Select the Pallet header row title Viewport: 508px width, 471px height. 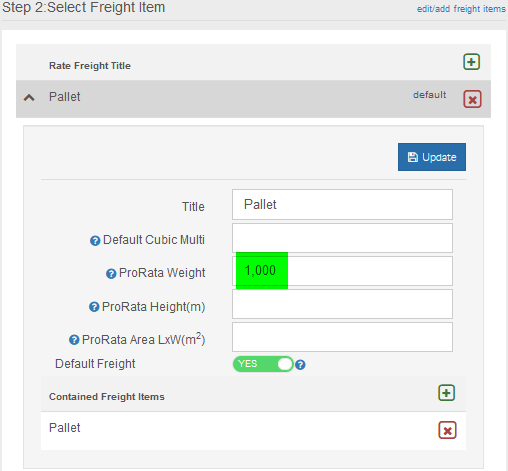65,97
